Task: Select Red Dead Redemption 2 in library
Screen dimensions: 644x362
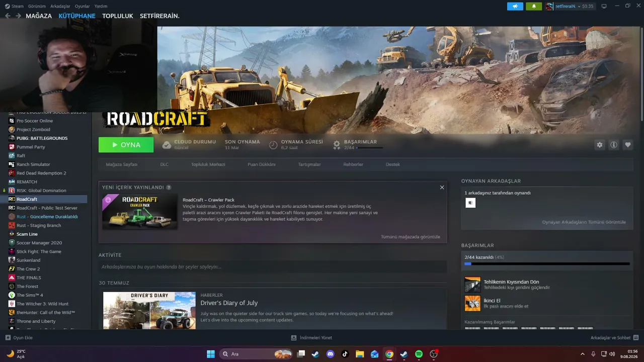Action: click(x=41, y=173)
